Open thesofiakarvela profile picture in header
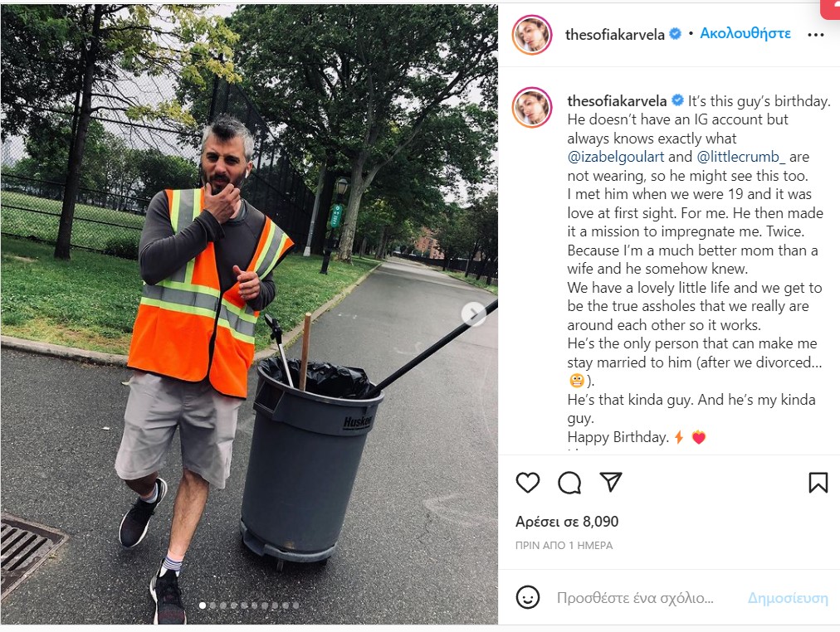The width and height of the screenshot is (840, 632). click(532, 35)
